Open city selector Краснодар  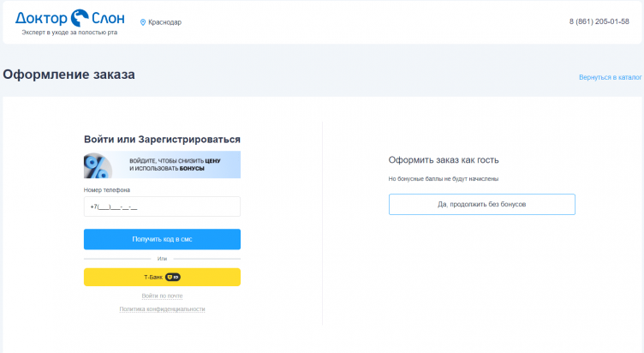(164, 22)
